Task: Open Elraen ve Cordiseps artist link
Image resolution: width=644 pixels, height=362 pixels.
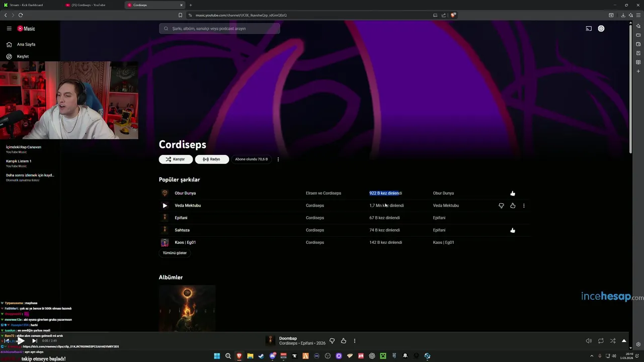Action: pyautogui.click(x=324, y=193)
